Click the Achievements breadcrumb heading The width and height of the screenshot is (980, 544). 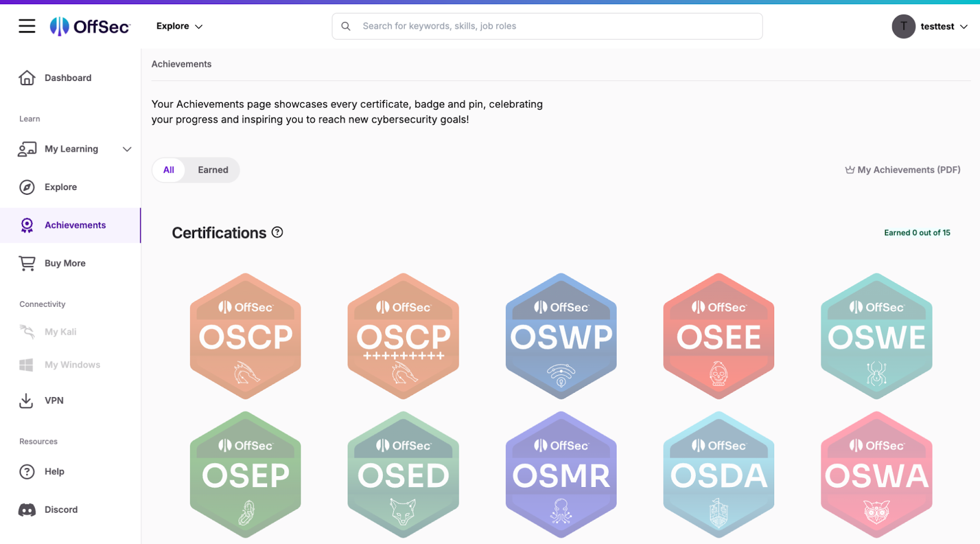181,64
